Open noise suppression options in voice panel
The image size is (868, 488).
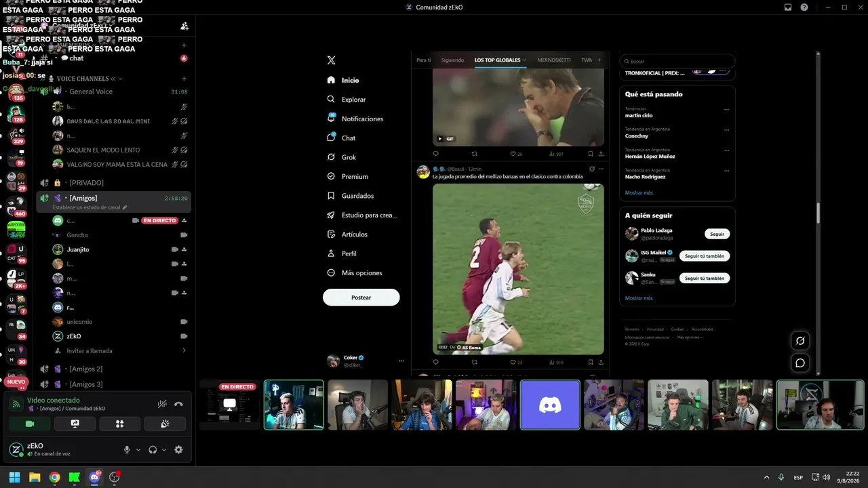pos(162,404)
